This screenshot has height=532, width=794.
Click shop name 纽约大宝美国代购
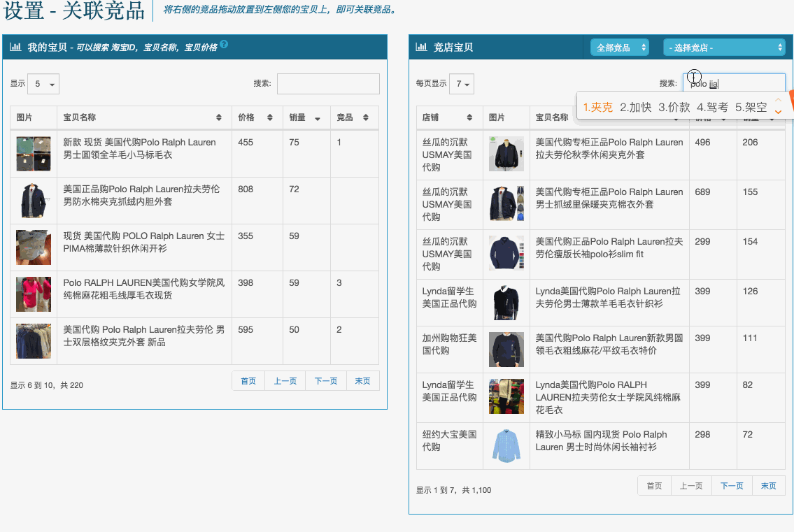[x=449, y=441]
